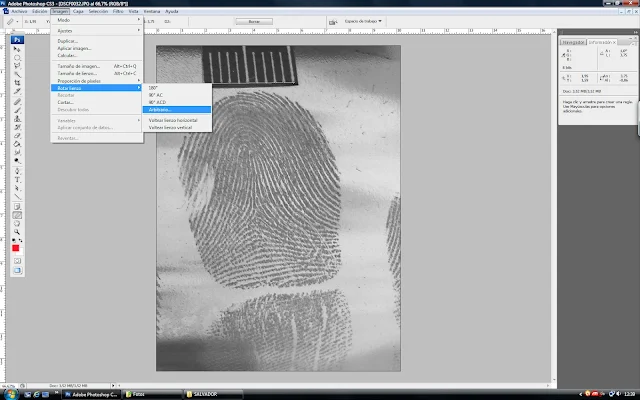Select the Hand tool

pyautogui.click(x=17, y=224)
